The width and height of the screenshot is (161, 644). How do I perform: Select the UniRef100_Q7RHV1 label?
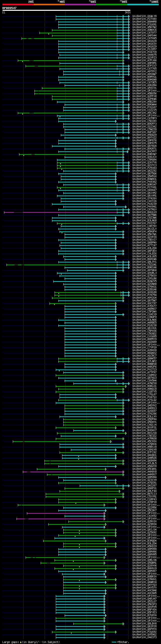pyautogui.click(x=144, y=579)
